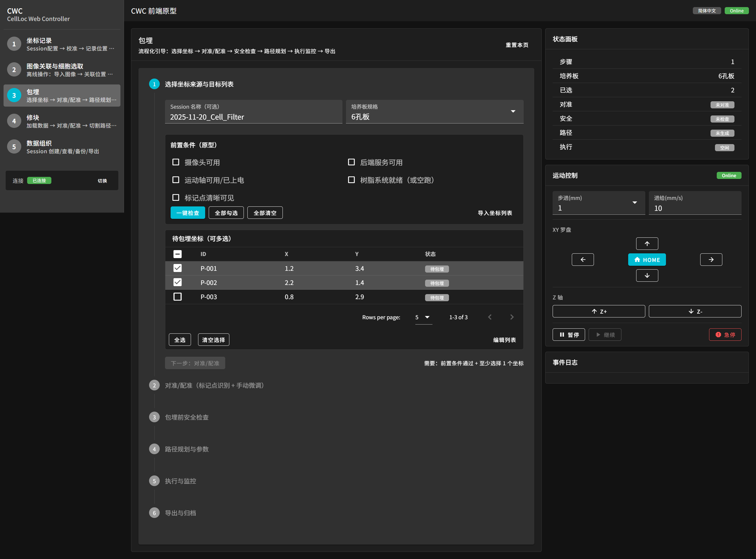The image size is (756, 559).
Task: Move stage right with XY compass arrow
Action: click(711, 260)
